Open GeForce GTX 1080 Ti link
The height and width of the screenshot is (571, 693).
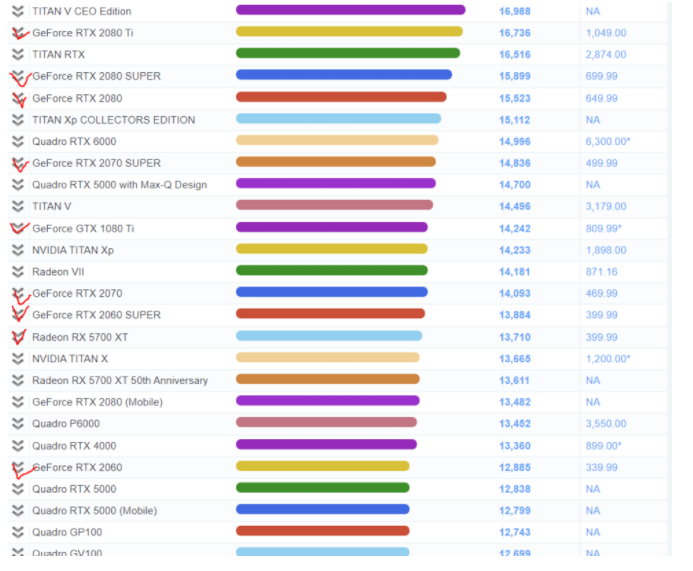(x=83, y=228)
